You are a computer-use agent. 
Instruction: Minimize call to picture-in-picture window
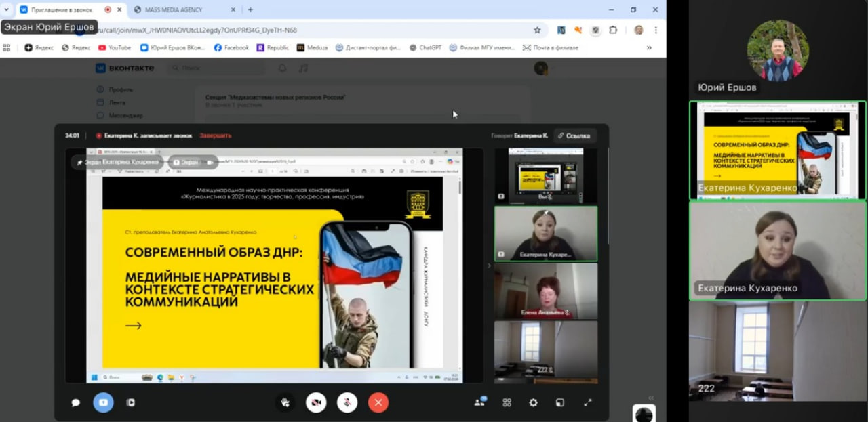[x=560, y=402]
